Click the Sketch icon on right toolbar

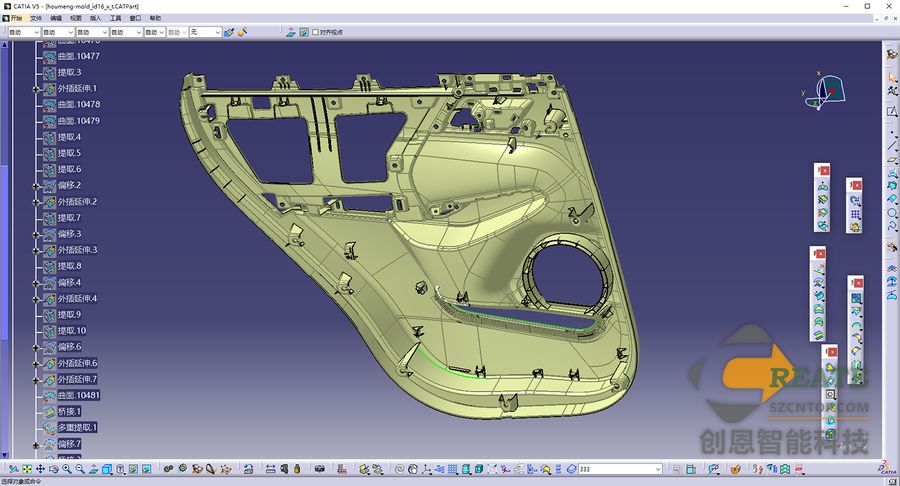[x=891, y=111]
